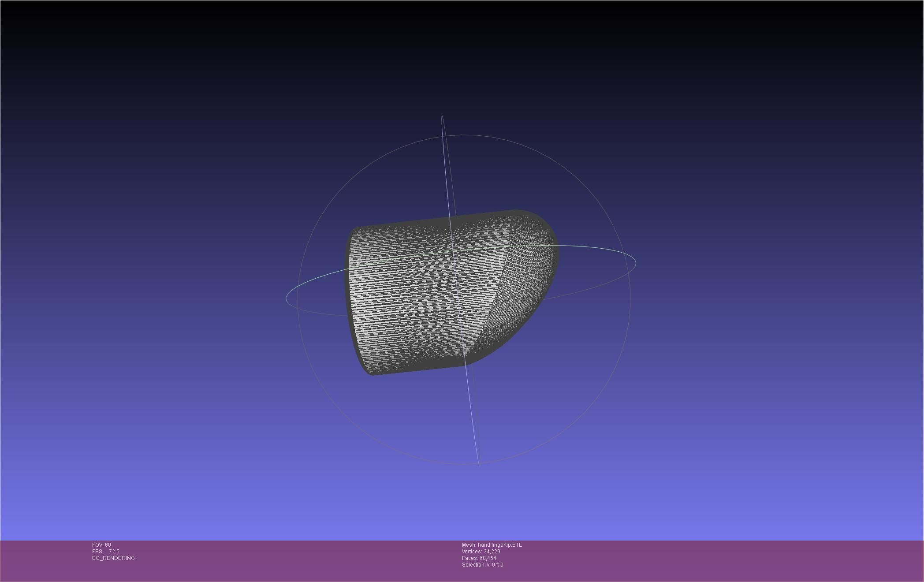
Task: Click the Selection: v: 0 f: 0 text
Action: click(x=482, y=565)
